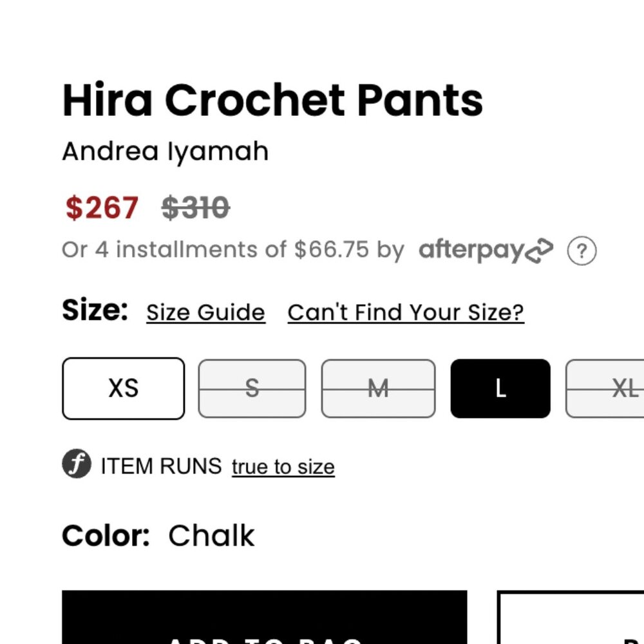Select size XS
This screenshot has width=644, height=644.
pyautogui.click(x=122, y=388)
